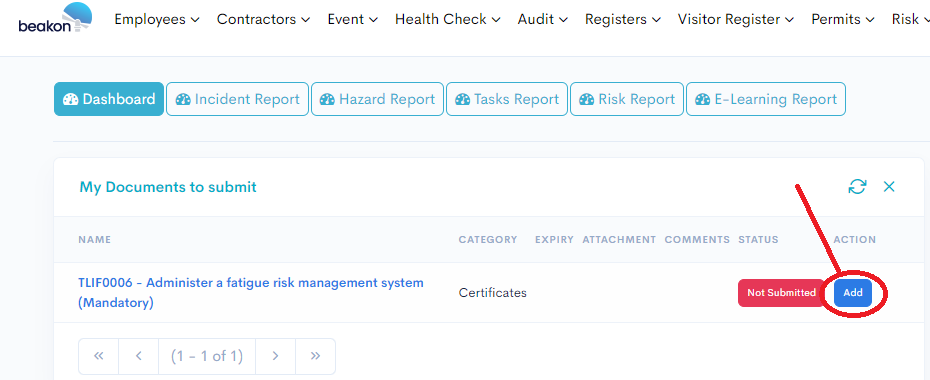Expand the Registers menu

tap(623, 19)
